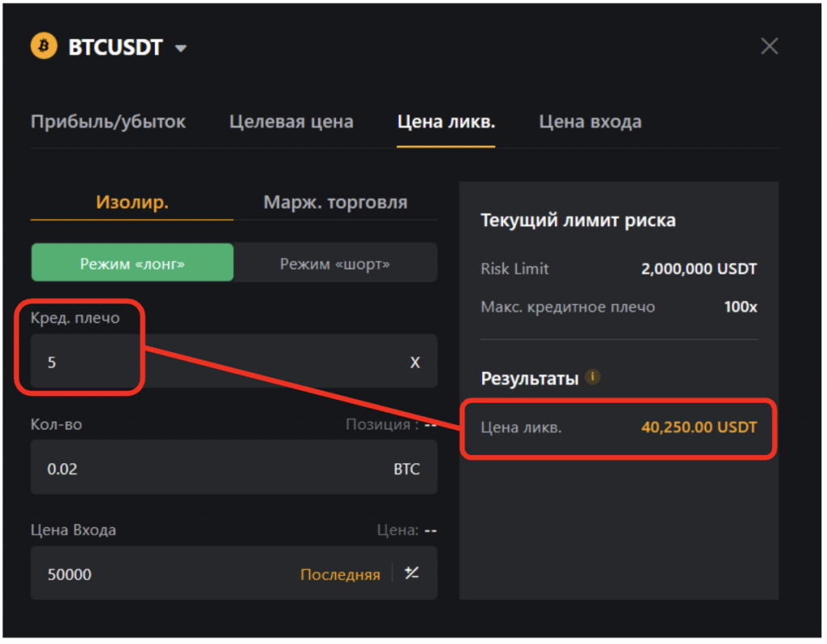The image size is (827, 644).
Task: Click the X multiplier suffix in leverage field
Action: click(x=415, y=362)
